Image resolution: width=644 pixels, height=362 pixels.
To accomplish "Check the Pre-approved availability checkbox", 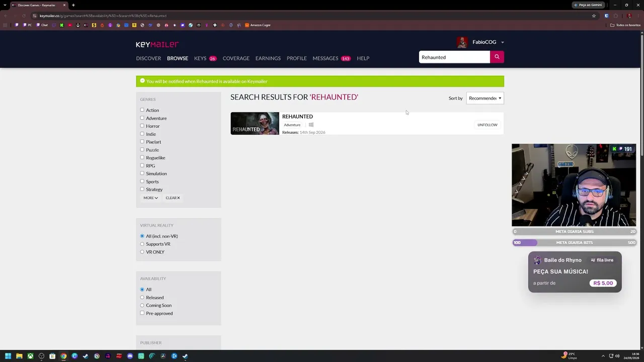I will coord(142,313).
